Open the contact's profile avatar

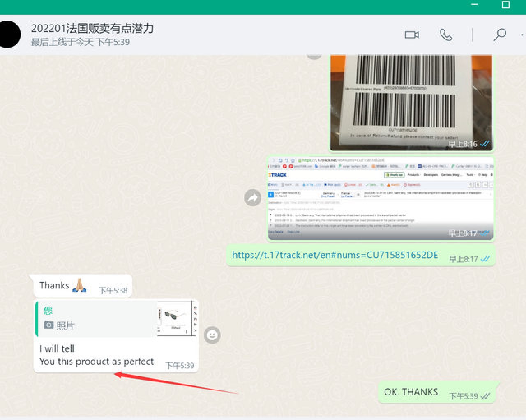click(9, 35)
